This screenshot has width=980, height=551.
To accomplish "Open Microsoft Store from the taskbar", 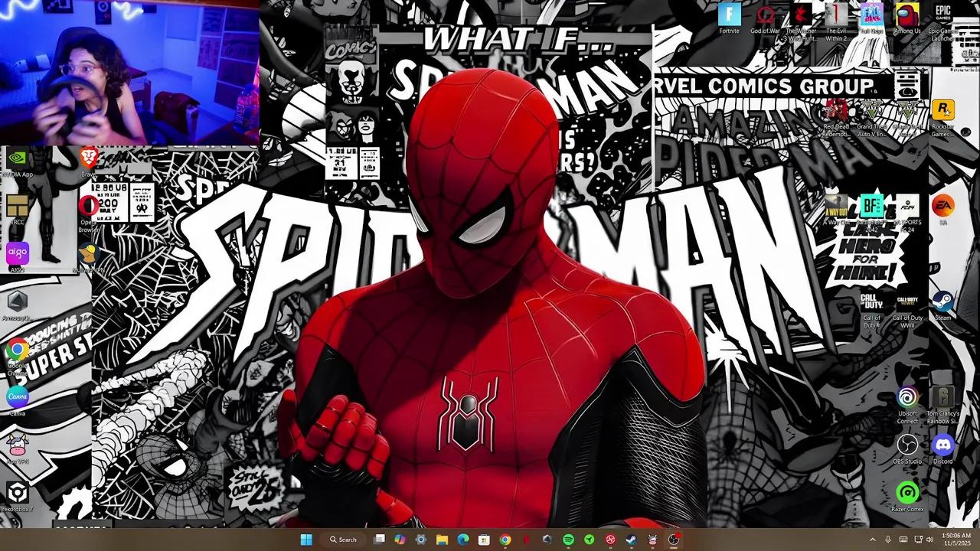I will pyautogui.click(x=484, y=540).
